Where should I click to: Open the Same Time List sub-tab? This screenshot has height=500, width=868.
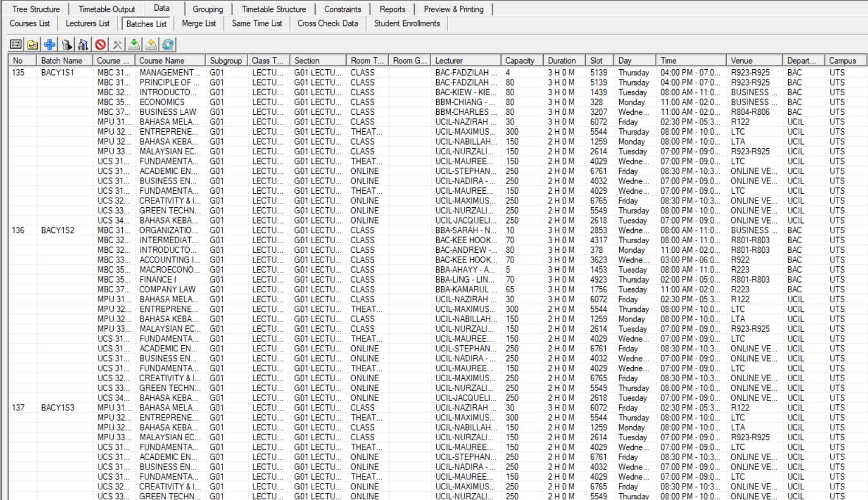[x=257, y=24]
